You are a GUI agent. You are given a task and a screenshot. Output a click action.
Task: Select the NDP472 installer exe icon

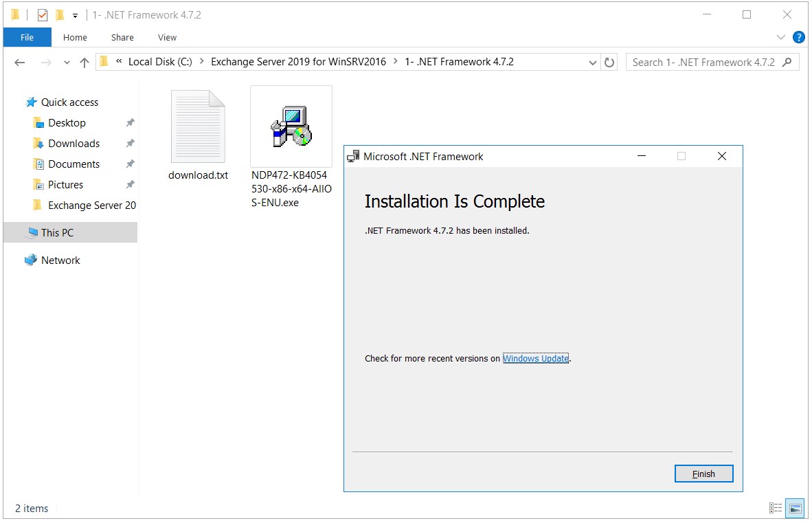291,126
